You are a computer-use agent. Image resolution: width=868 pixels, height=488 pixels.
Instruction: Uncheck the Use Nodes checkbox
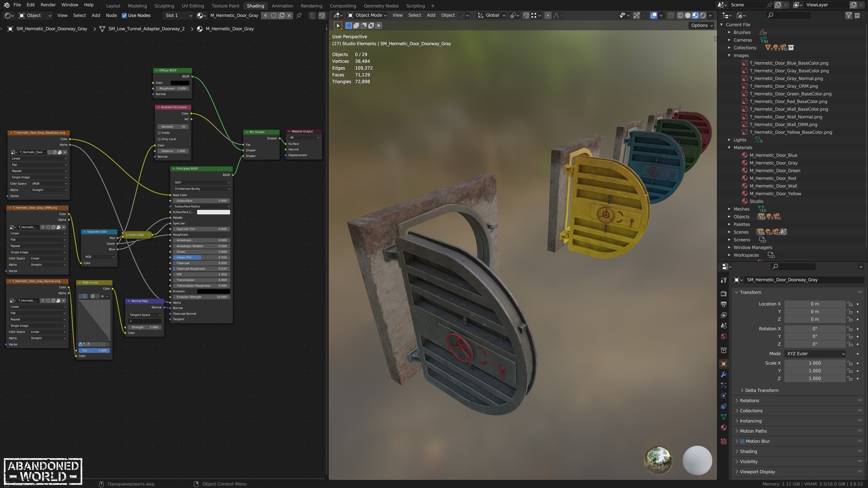click(124, 15)
